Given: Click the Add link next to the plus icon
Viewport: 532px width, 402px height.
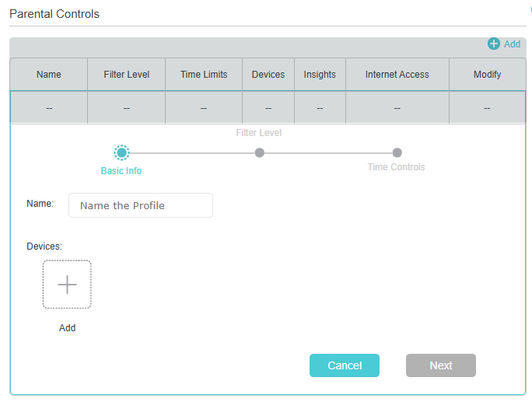Looking at the screenshot, I should point(512,44).
